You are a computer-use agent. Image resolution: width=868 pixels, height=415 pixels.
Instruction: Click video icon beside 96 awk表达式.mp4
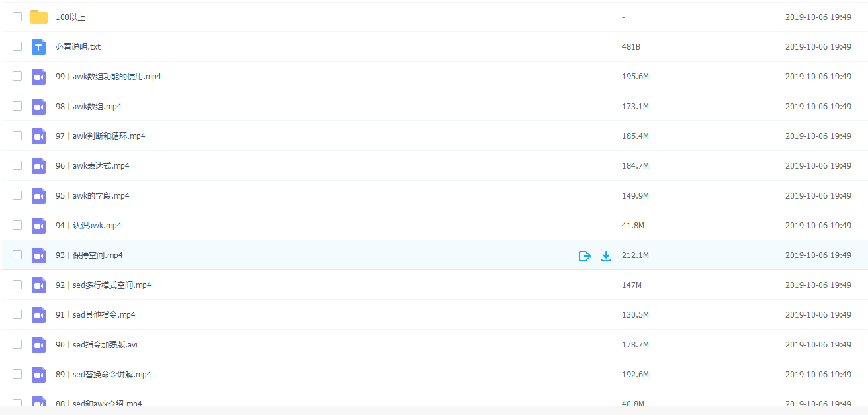tap(39, 166)
